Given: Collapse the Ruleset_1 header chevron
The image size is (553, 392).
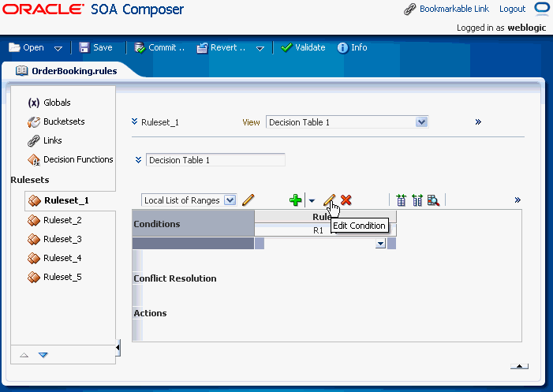Looking at the screenshot, I should 134,122.
